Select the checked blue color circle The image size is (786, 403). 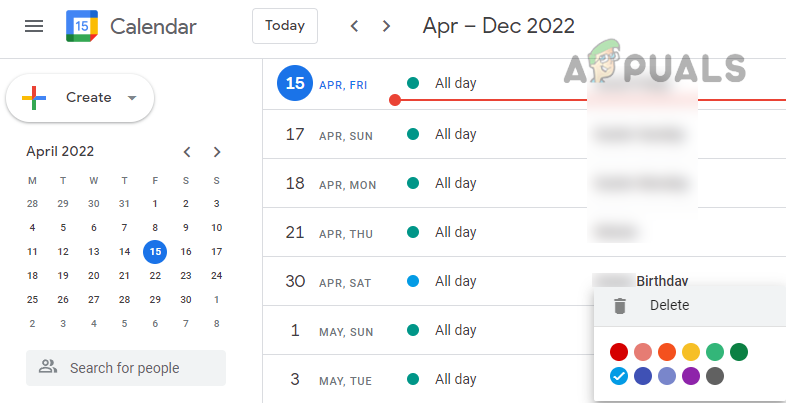click(619, 376)
